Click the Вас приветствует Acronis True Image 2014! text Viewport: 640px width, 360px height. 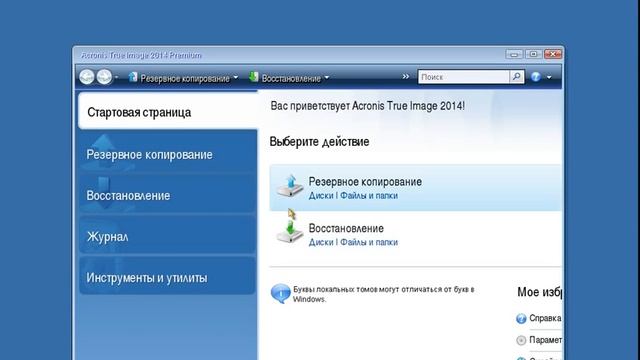point(367,106)
